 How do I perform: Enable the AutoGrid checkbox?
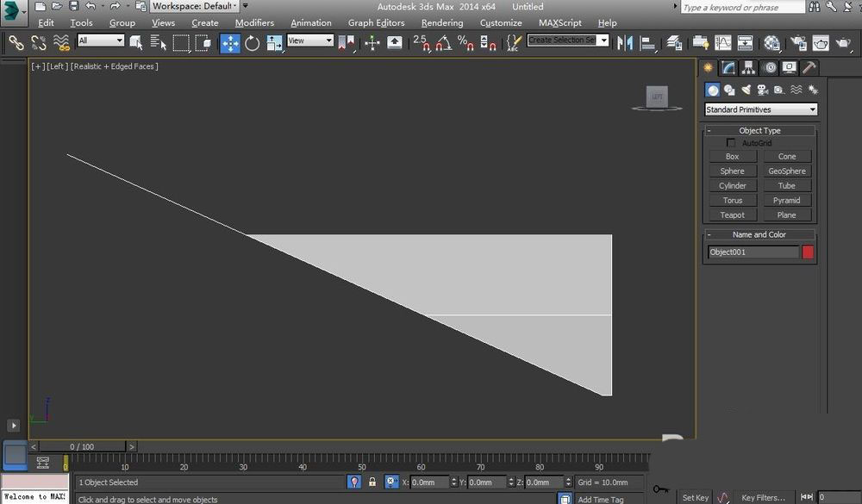click(x=731, y=143)
